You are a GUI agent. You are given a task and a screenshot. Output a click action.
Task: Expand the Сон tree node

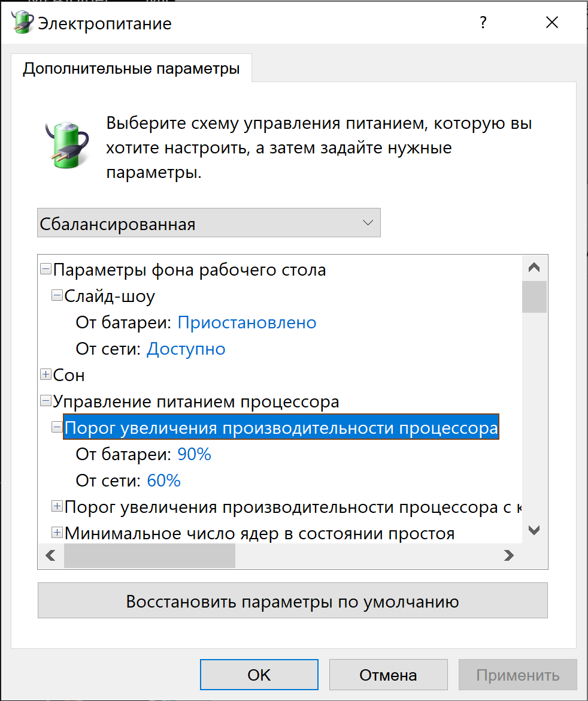pyautogui.click(x=46, y=374)
